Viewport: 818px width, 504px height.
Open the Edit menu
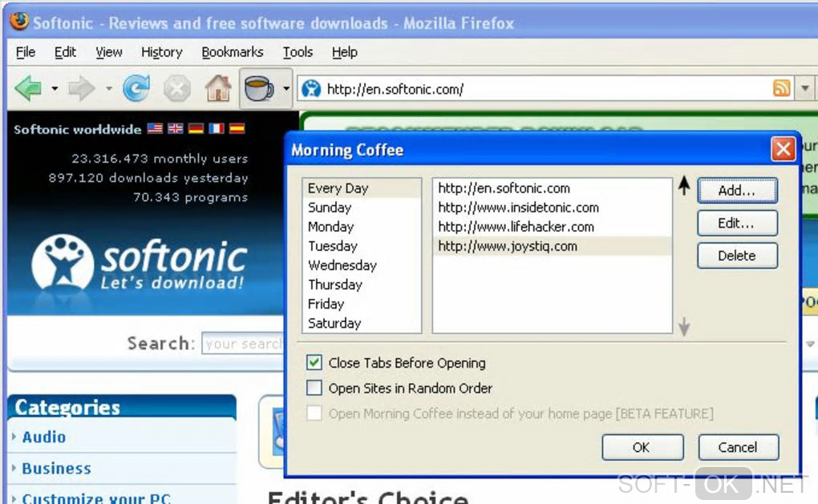coord(65,52)
